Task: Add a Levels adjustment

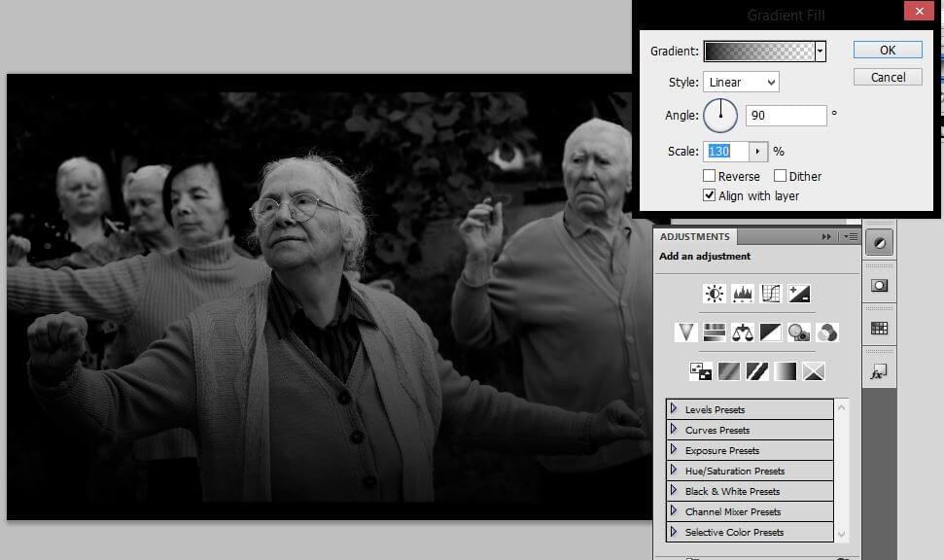Action: pos(743,294)
